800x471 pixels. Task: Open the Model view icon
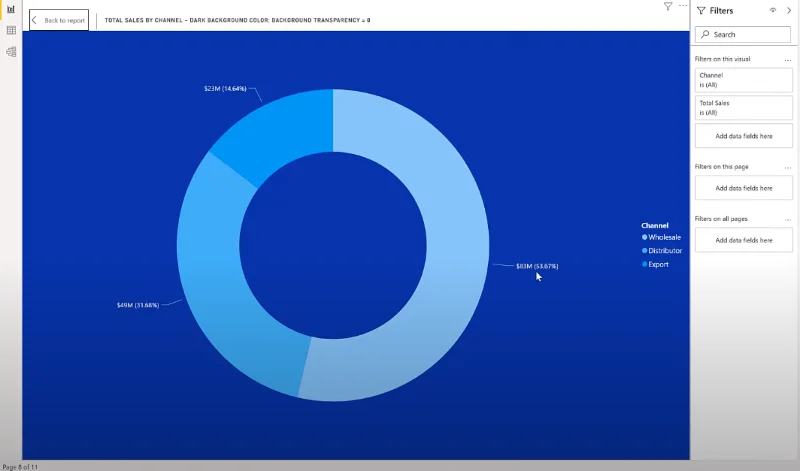[x=11, y=52]
